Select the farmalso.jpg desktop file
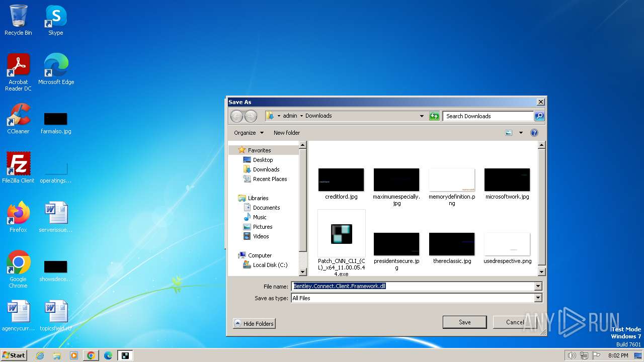Screen dimensions: 644x362 56,123
